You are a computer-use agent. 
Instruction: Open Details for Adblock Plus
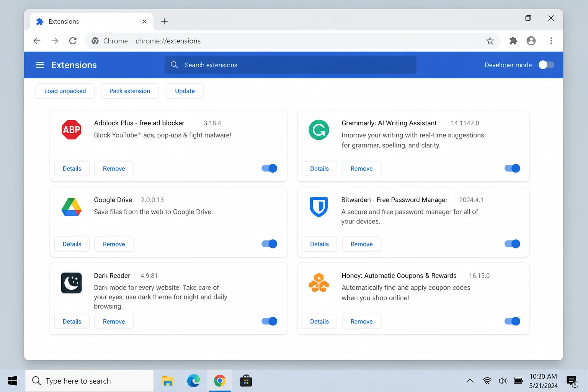point(72,168)
